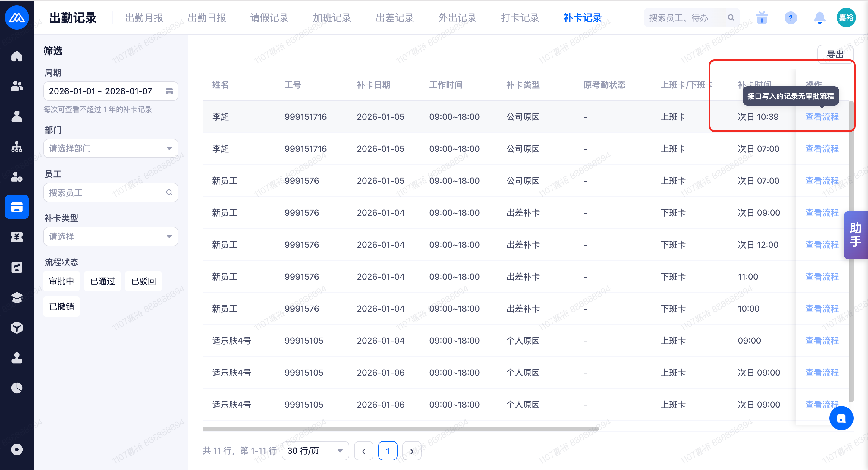Open the pie chart reports icon

17,388
